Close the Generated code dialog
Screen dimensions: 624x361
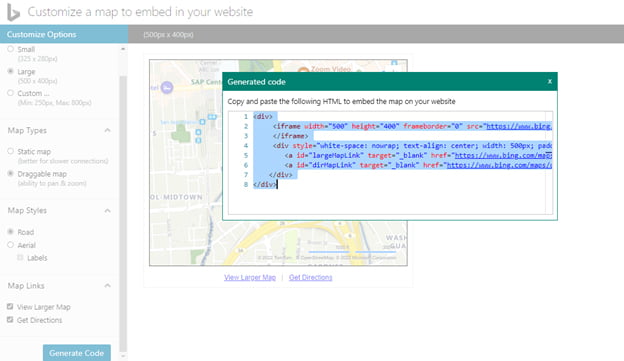550,81
